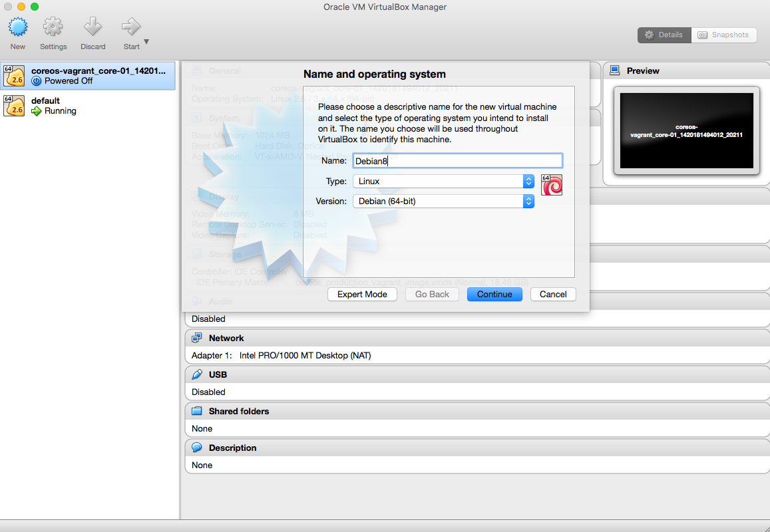Select the default running virtual machine
770x532 pixels.
[88, 106]
